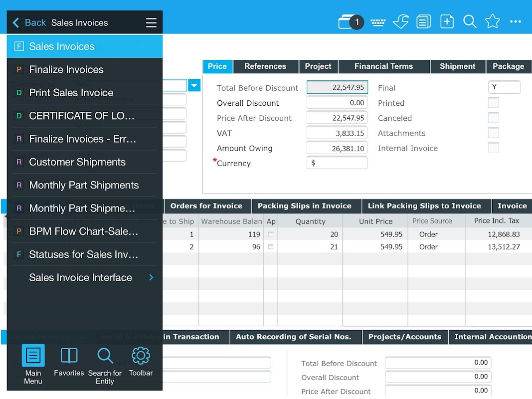The height and width of the screenshot is (399, 532).
Task: Open the three-dot more options menu
Action: coord(515,22)
